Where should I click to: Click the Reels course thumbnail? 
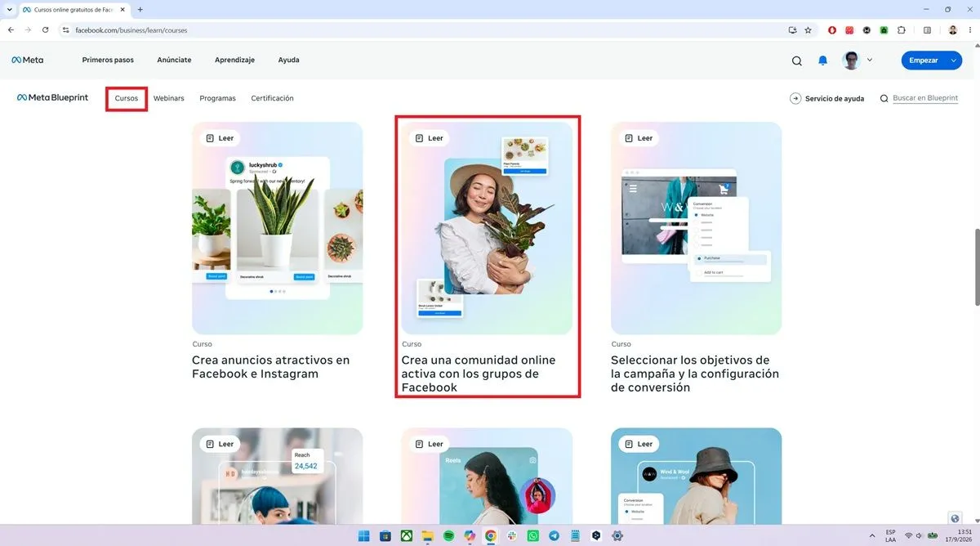point(487,477)
